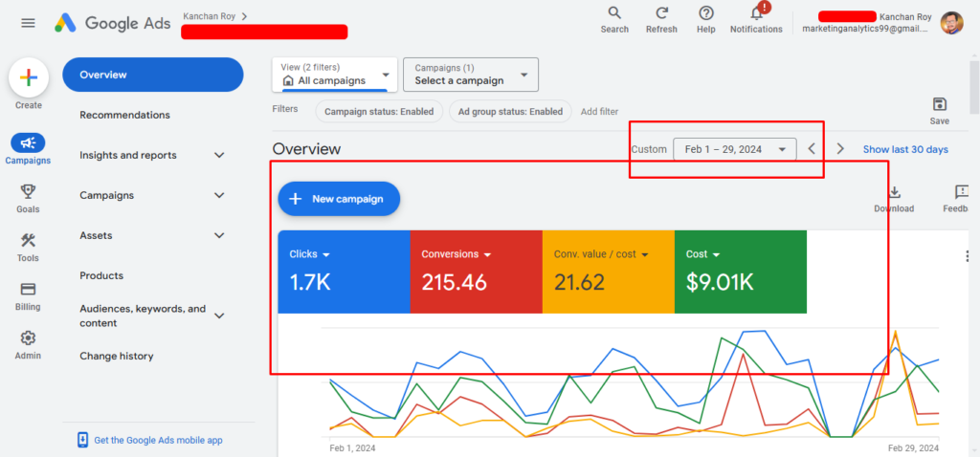
Task: Expand the Campaigns sidebar section
Action: [x=219, y=195]
